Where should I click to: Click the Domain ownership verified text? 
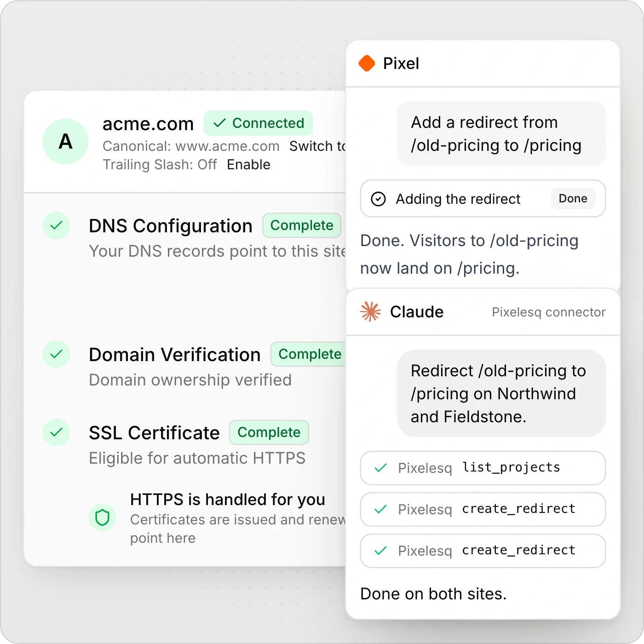click(190, 380)
